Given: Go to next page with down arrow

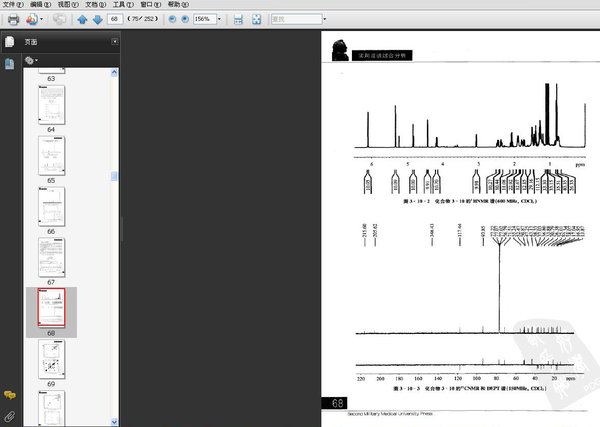Looking at the screenshot, I should (98, 20).
